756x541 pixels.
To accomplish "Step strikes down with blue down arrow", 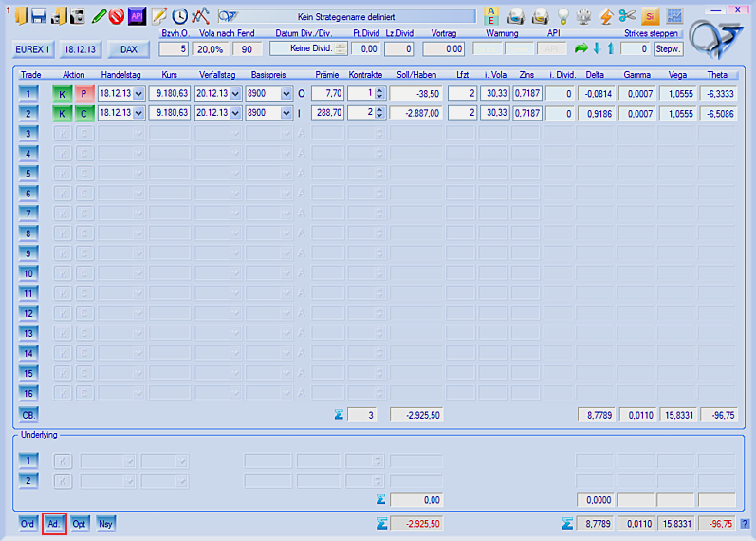I will pyautogui.click(x=597, y=48).
